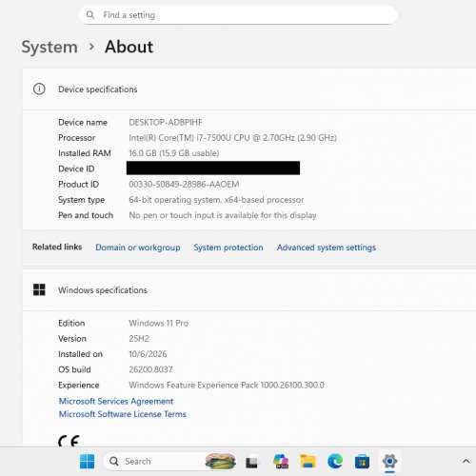Click the About page heading
Image resolution: width=476 pixels, height=476 pixels.
129,47
